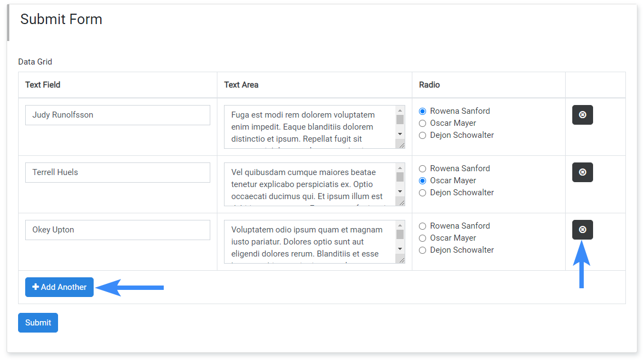Submit the form
644x361 pixels.
click(38, 323)
